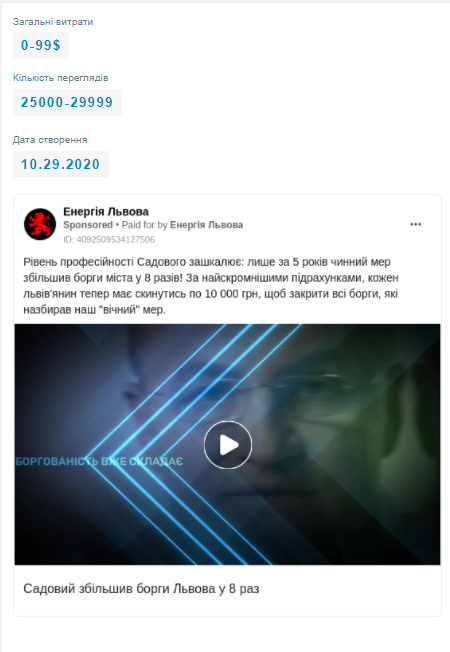The width and height of the screenshot is (450, 652).
Task: Open the Енергія Львова page title
Action: (106, 212)
